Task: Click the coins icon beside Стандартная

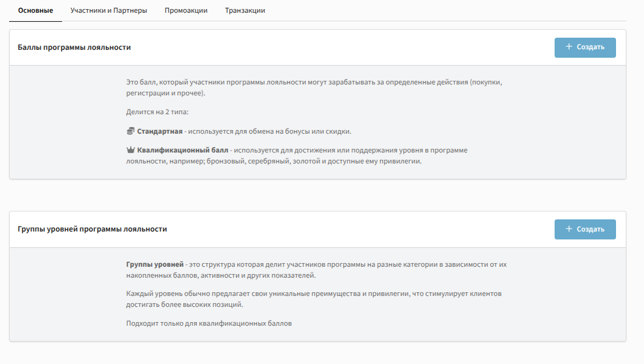Action: click(130, 131)
